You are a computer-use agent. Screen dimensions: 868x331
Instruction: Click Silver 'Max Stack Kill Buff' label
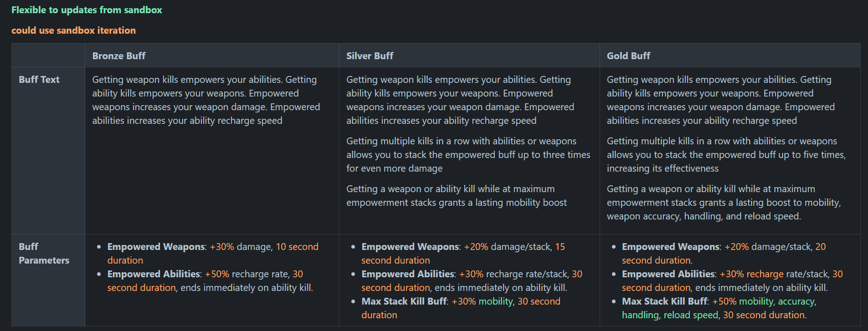tap(404, 301)
